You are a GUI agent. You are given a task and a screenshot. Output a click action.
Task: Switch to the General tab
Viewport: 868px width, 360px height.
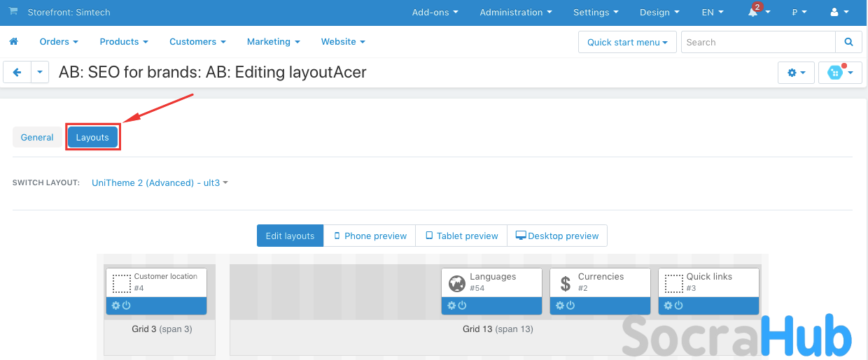37,137
